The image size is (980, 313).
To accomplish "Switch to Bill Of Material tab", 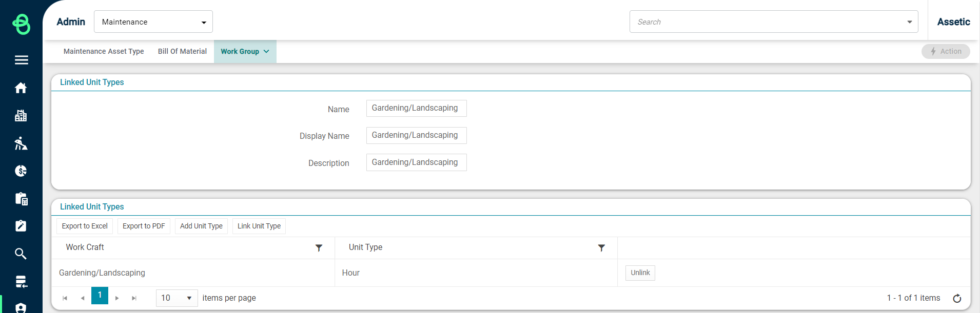I will (x=182, y=51).
